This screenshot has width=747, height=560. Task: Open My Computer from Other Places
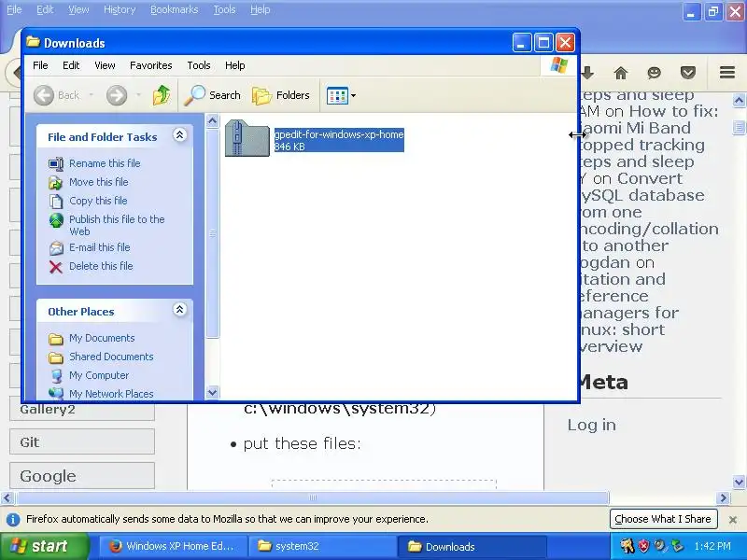pyautogui.click(x=99, y=375)
